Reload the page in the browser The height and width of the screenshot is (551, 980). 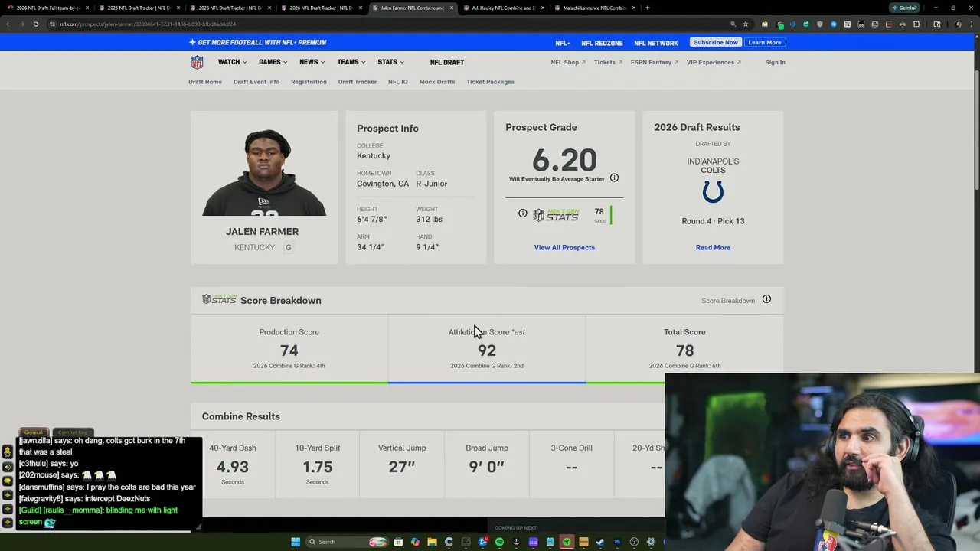point(36,24)
